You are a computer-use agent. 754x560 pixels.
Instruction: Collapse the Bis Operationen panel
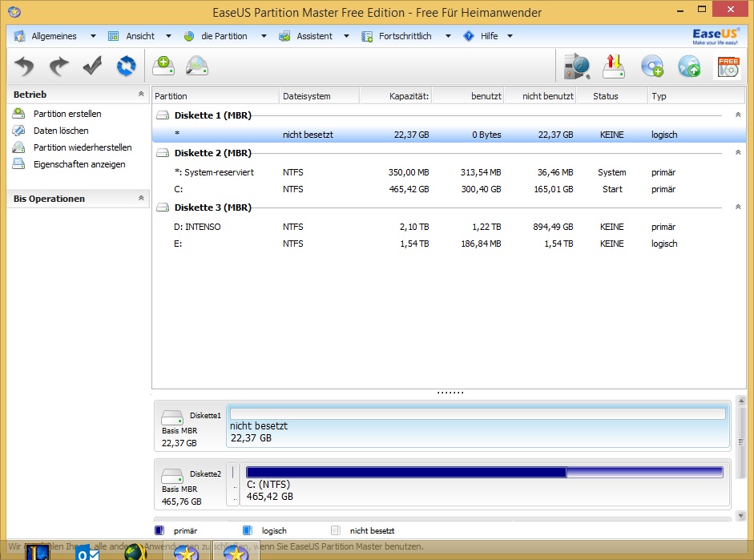click(141, 198)
